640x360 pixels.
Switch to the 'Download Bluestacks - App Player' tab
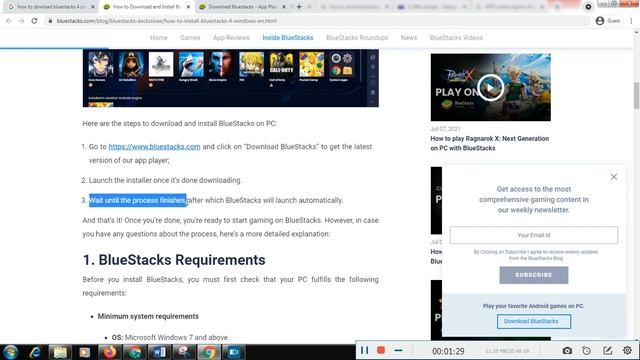243,7
